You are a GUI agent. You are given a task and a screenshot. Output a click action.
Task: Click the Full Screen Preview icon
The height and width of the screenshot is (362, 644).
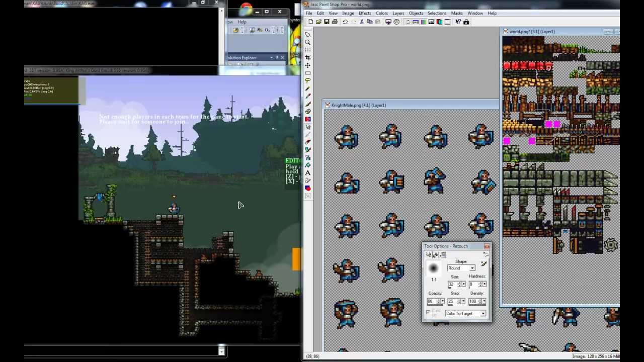pos(388,22)
